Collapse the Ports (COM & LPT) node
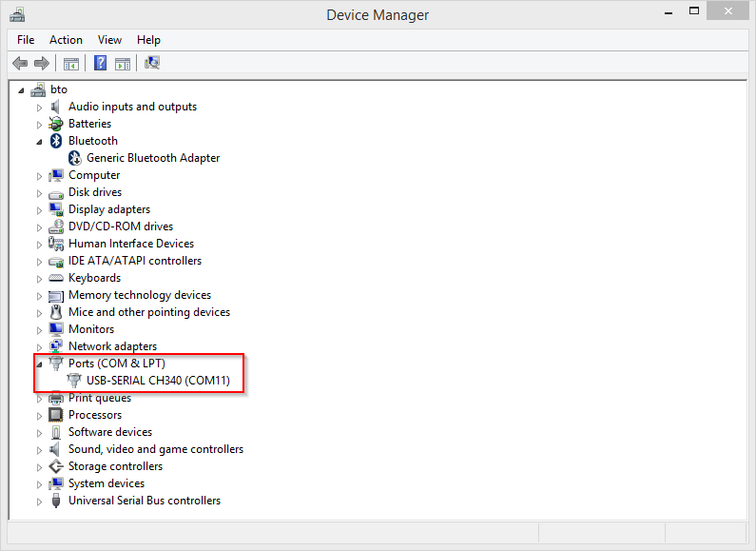Screen dimensions: 756x551 [x=40, y=364]
